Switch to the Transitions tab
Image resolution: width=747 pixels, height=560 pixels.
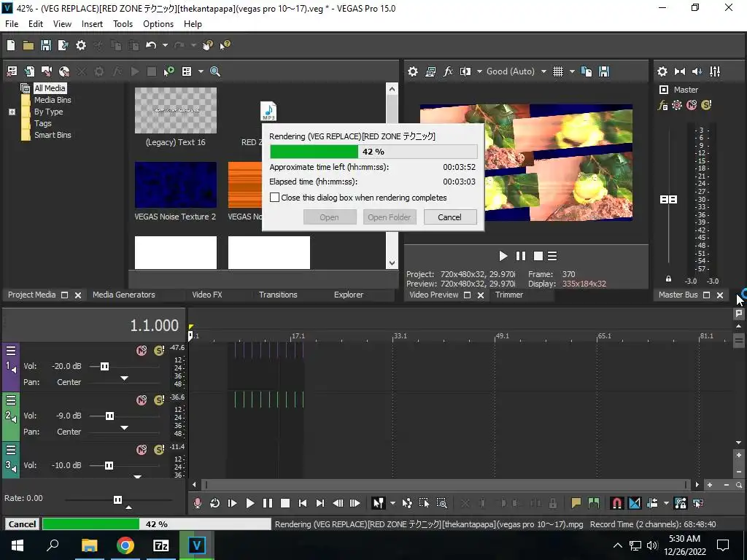point(278,295)
